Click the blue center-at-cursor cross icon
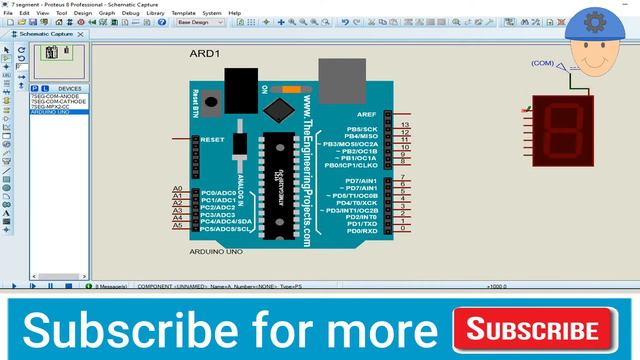 click(281, 22)
